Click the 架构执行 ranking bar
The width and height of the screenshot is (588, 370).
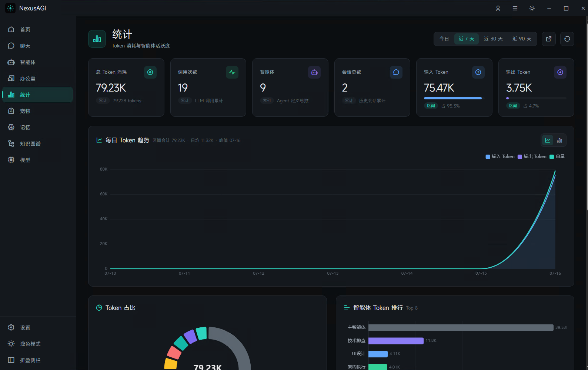pyautogui.click(x=378, y=367)
